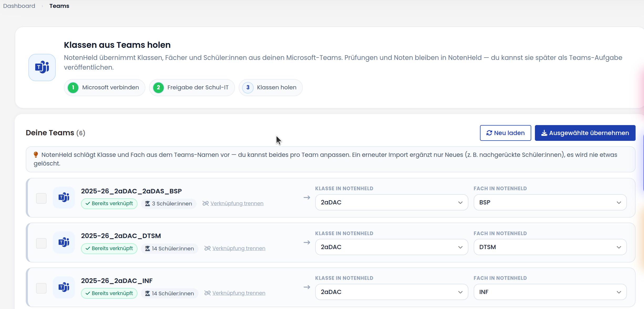The width and height of the screenshot is (644, 309).
Task: Click Ausgewählte übernehmen button
Action: coord(585,133)
